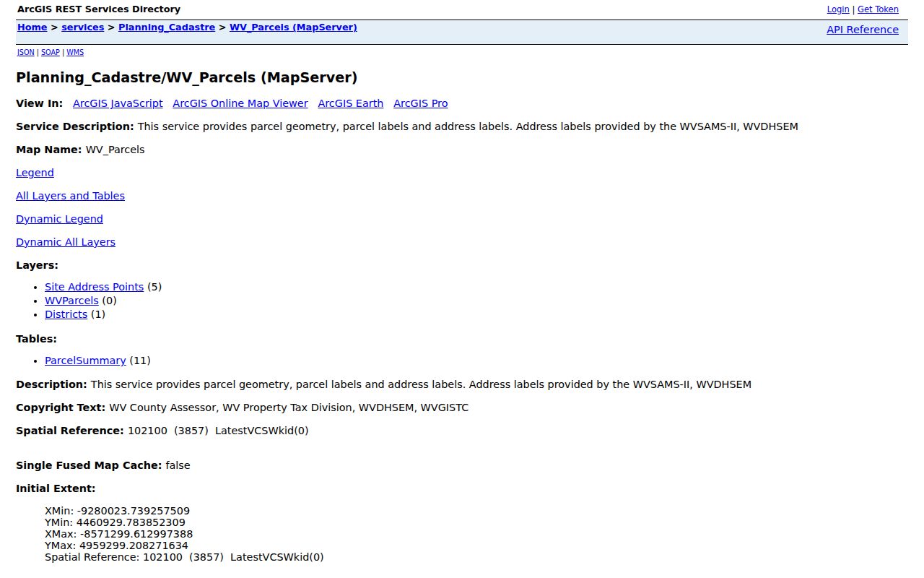Click the XMin value -9280023.739257509
Viewport: 924px width, 578px height.
(x=134, y=511)
